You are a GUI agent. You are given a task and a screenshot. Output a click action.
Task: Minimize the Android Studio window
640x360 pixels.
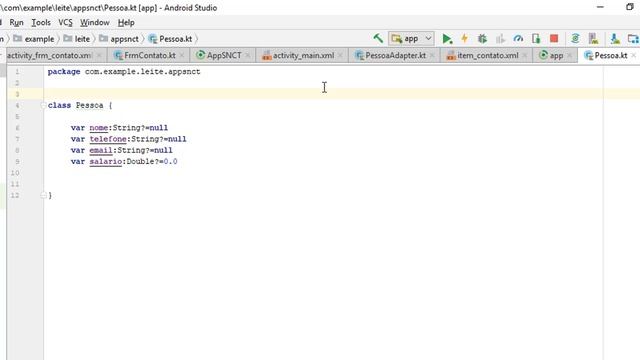coord(600,7)
